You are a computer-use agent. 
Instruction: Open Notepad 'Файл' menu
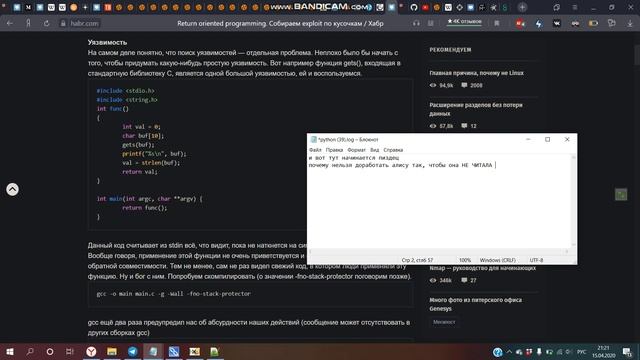[x=315, y=150]
